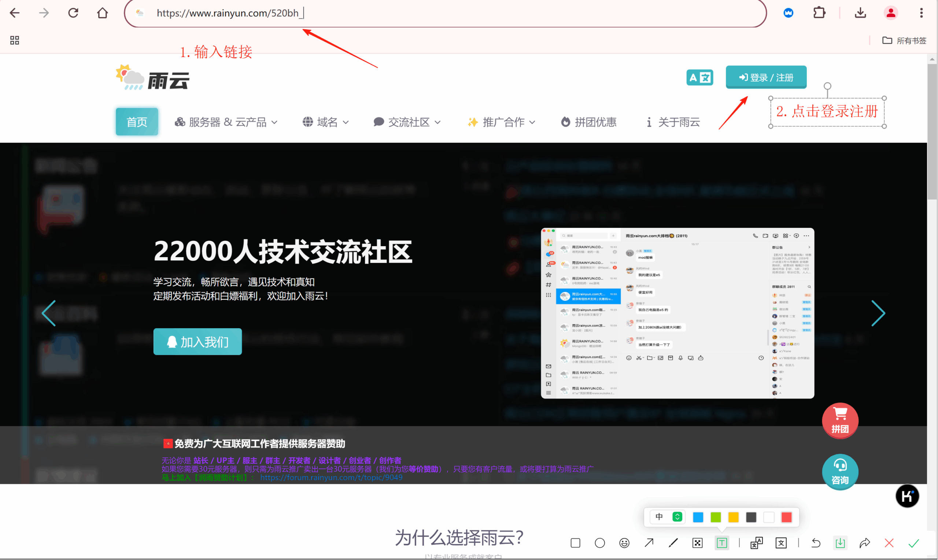Expand the 推广合作 dropdown
Viewport: 938px width, 560px height.
[501, 122]
